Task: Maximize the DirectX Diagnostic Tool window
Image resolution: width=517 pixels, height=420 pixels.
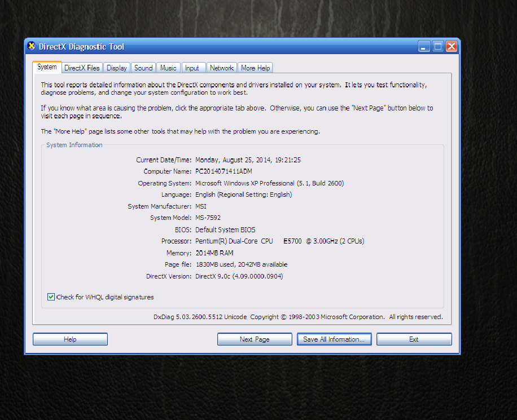Action: pyautogui.click(x=438, y=47)
